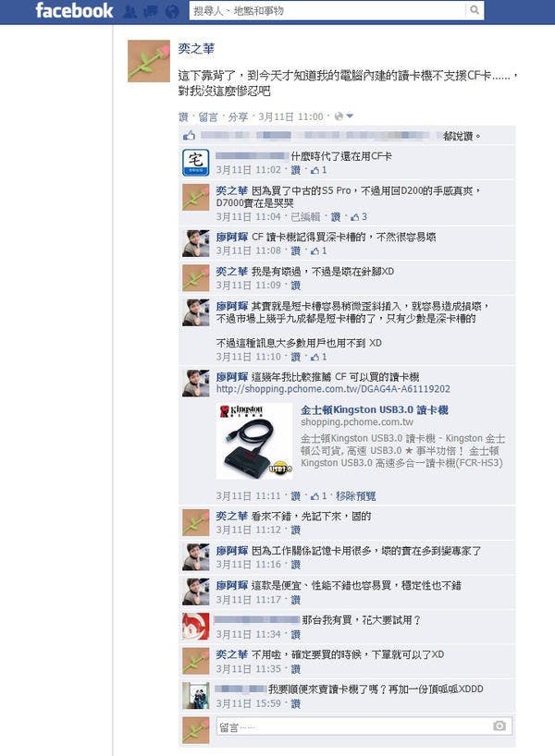555x756 pixels.
Task: Open friend requests icon in header
Action: pyautogui.click(x=129, y=11)
